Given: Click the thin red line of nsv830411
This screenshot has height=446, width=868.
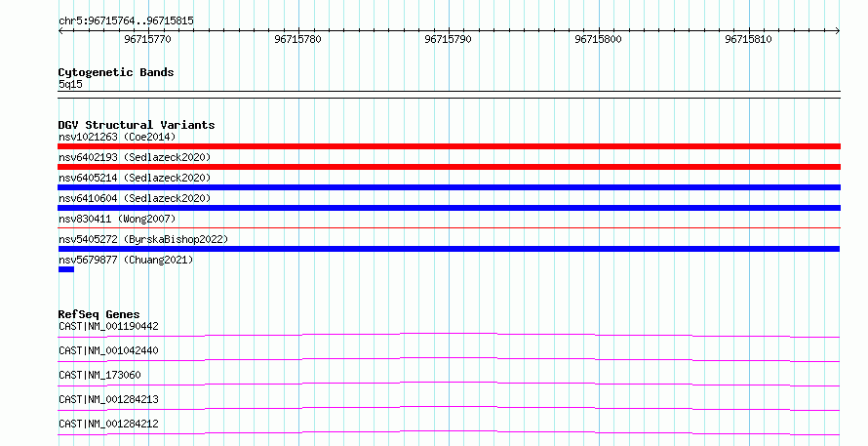Looking at the screenshot, I should (x=449, y=227).
